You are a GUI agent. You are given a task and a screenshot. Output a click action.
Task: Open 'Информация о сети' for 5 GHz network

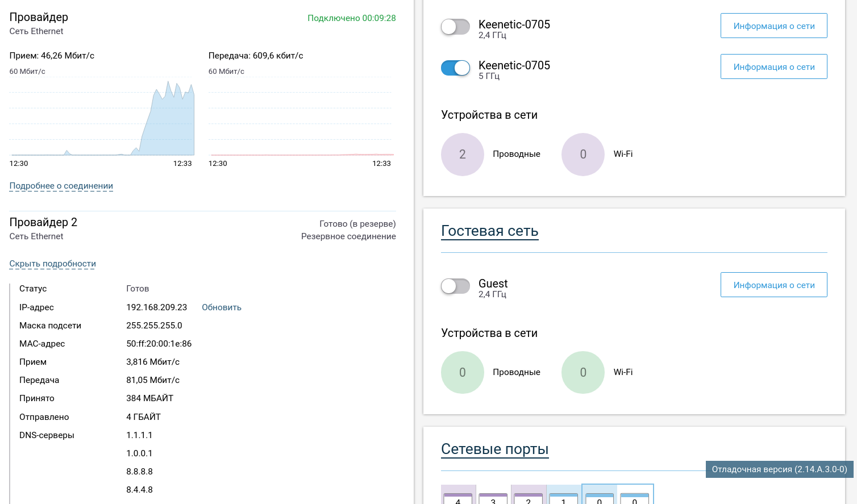tap(774, 66)
